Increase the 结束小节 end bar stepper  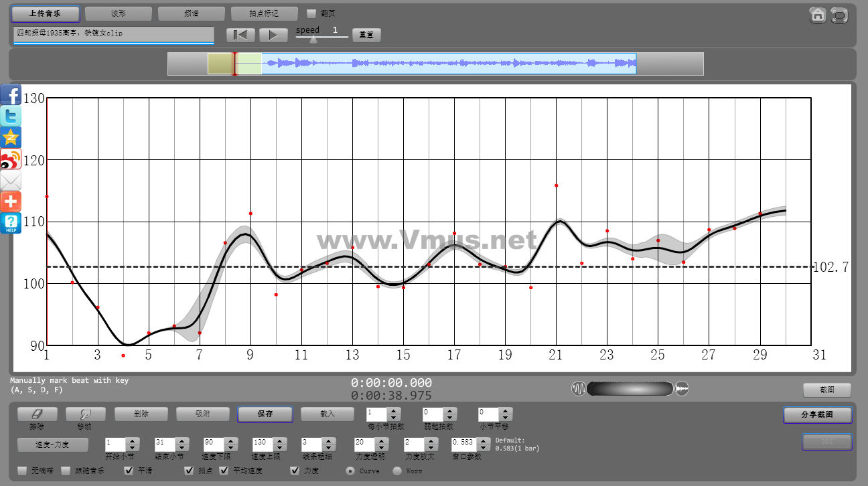coord(182,440)
